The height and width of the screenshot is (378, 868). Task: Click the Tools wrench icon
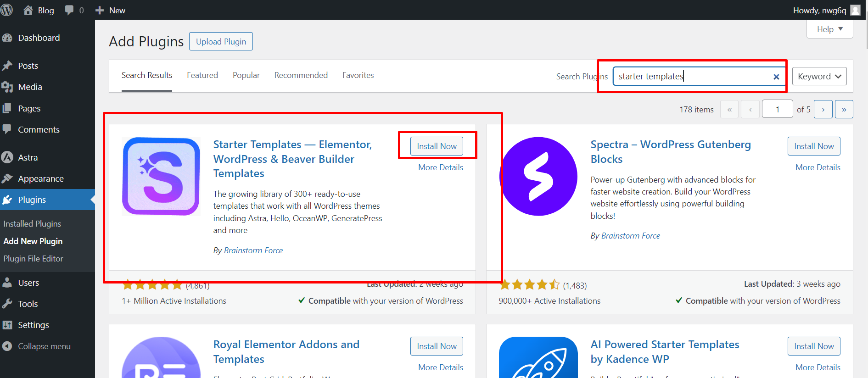coord(7,304)
